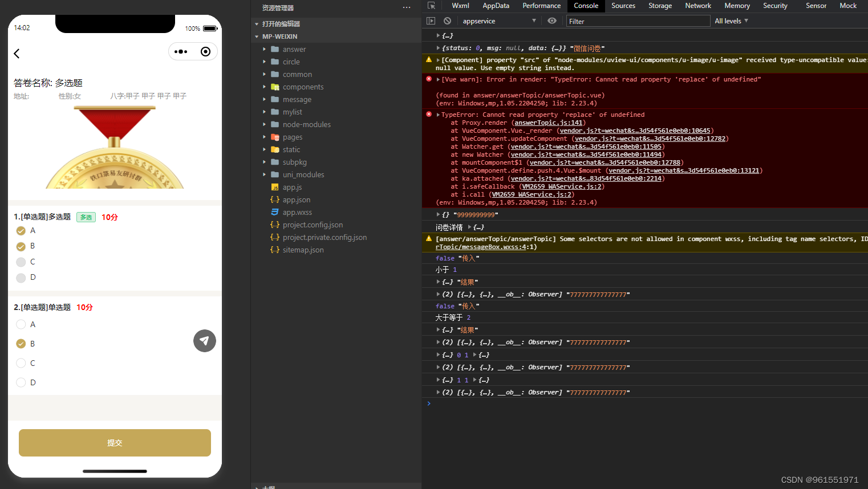Click the components folder icon

tap(275, 87)
